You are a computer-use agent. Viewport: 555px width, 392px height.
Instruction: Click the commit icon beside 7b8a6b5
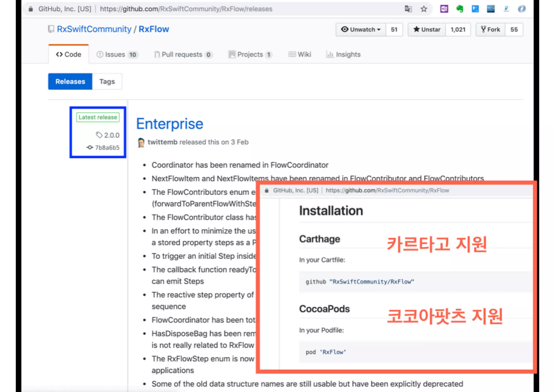pos(90,147)
